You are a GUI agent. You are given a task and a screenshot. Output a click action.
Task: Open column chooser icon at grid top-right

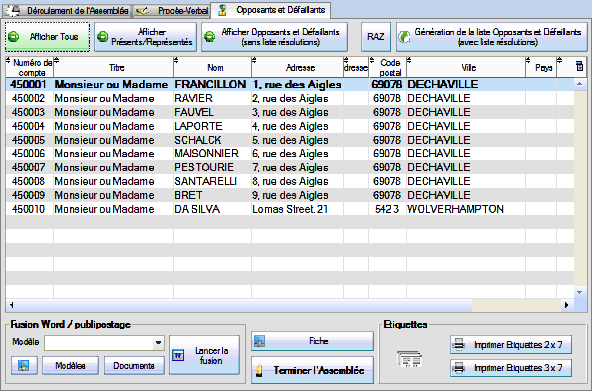coord(579,66)
